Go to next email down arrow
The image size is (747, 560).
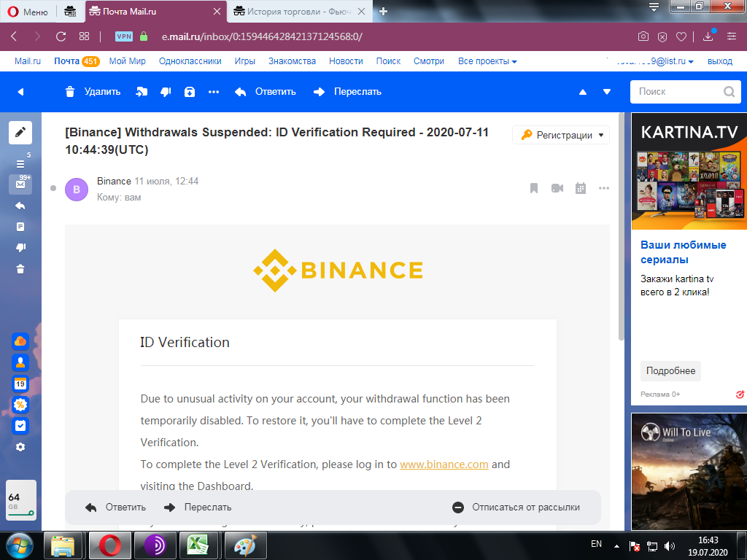pos(606,92)
